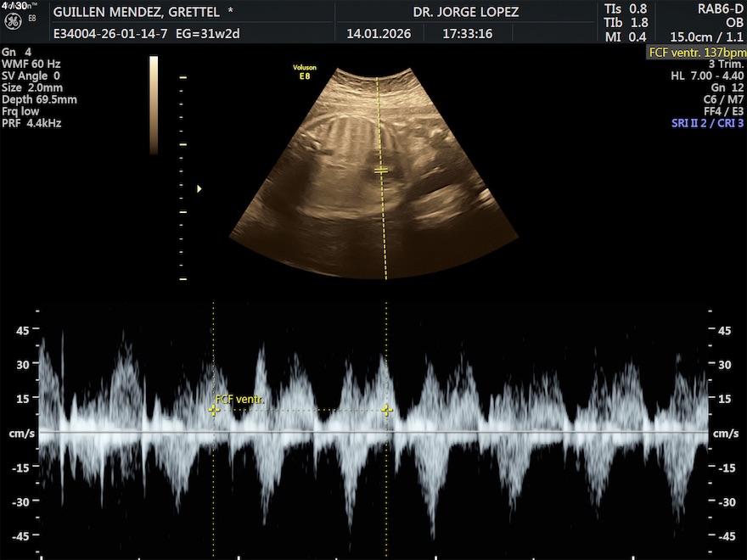Click the SRI II 2 / CRI 3 setting
Screen dimensions: 747x560
click(x=695, y=123)
